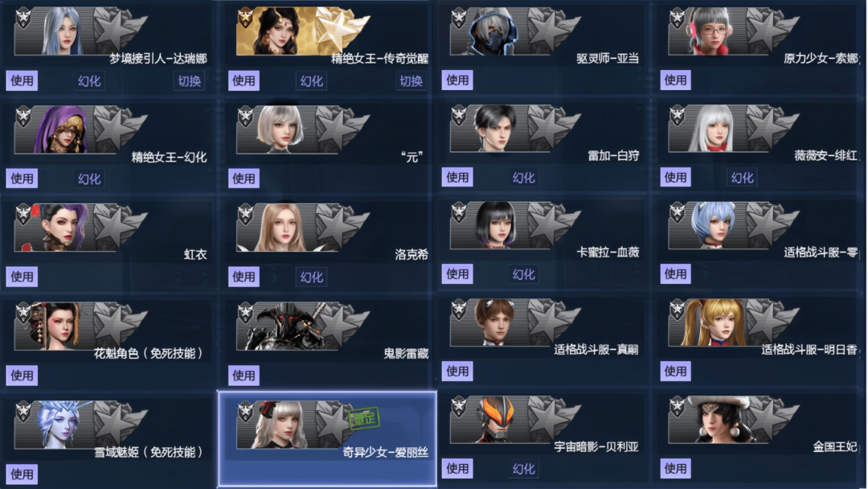The width and height of the screenshot is (868, 489).
Task: Click the silver star badge beside 虹衣
Action: point(118,226)
